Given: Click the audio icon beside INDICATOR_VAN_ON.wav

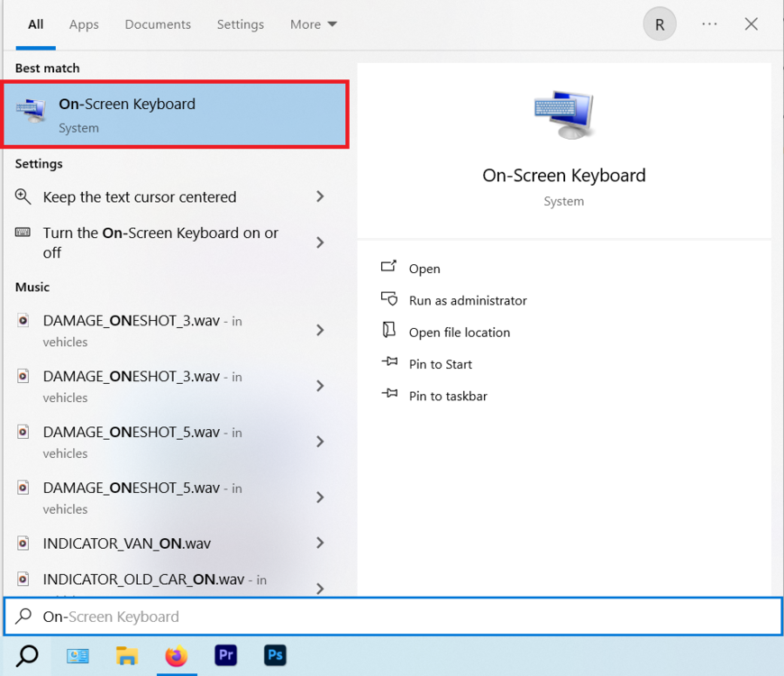Looking at the screenshot, I should point(23,543).
